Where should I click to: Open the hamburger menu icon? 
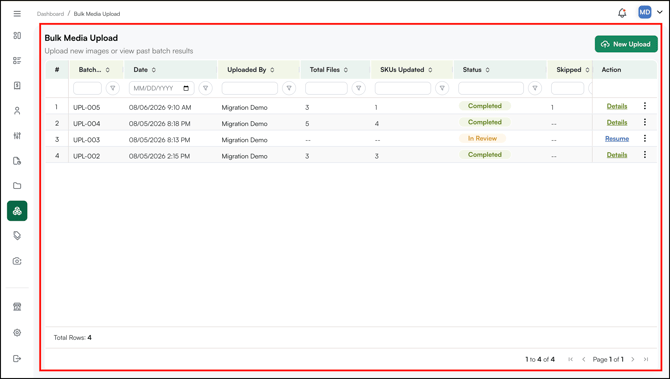[17, 14]
